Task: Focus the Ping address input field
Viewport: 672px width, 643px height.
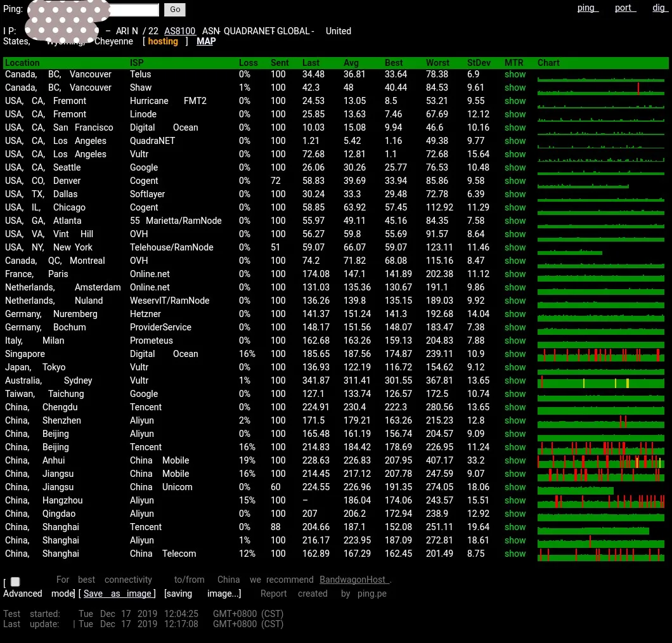Action: (x=93, y=10)
